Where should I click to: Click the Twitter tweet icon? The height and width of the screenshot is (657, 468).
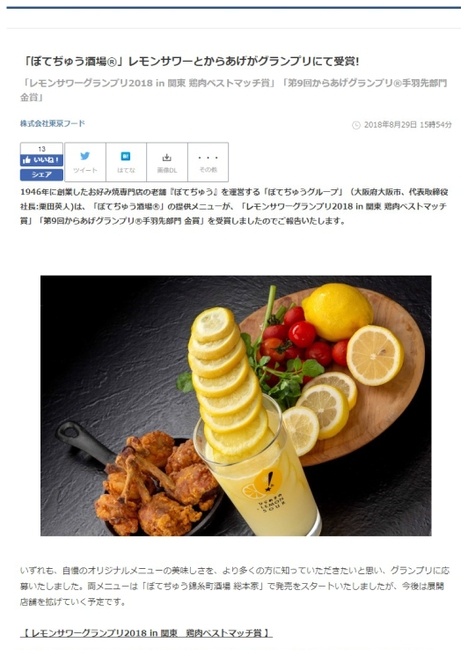[x=85, y=156]
